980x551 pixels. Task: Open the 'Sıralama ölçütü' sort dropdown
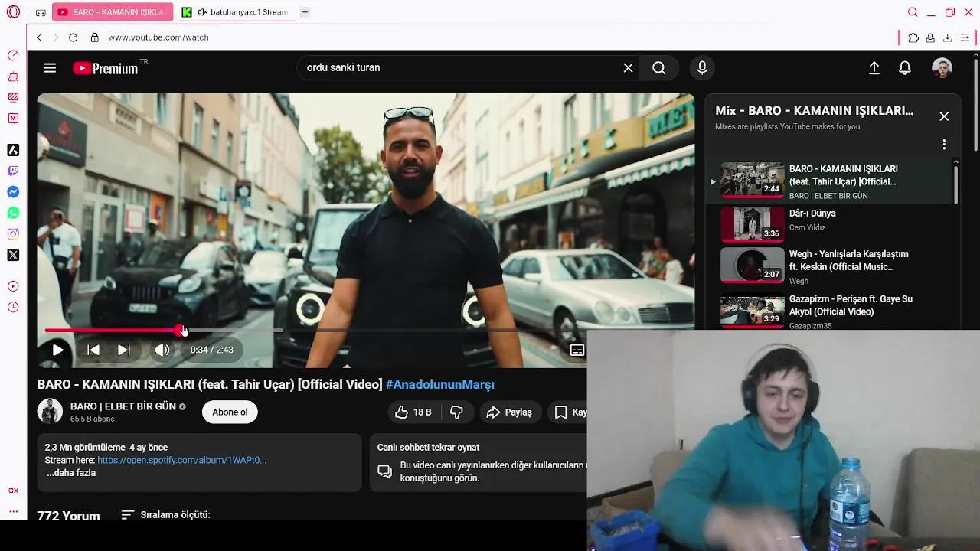pyautogui.click(x=165, y=515)
